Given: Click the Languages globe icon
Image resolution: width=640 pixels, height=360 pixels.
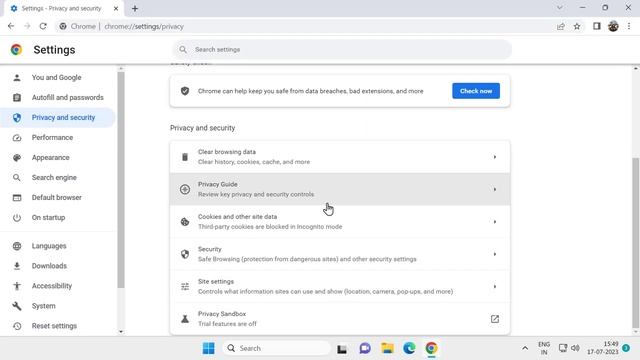Looking at the screenshot, I should pos(17,246).
